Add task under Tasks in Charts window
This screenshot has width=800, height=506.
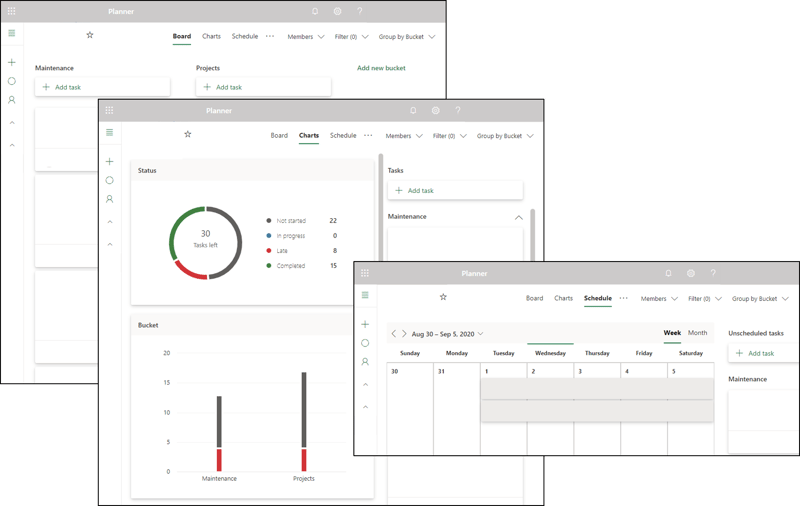[x=455, y=190]
